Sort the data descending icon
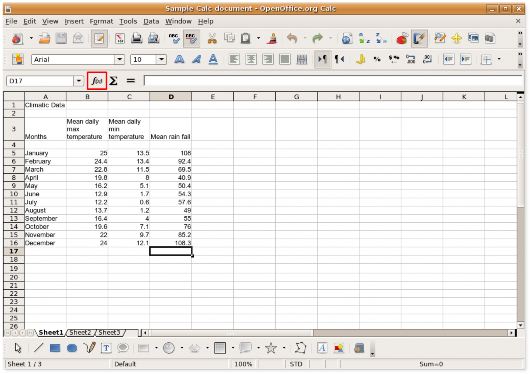The image size is (530, 374). pos(381,38)
